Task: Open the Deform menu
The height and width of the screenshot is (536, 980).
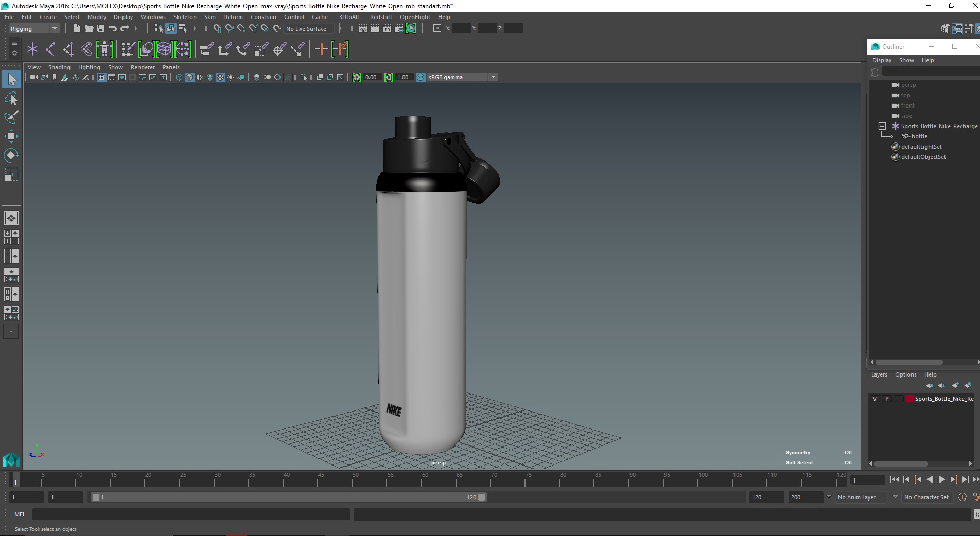Action: [x=233, y=17]
